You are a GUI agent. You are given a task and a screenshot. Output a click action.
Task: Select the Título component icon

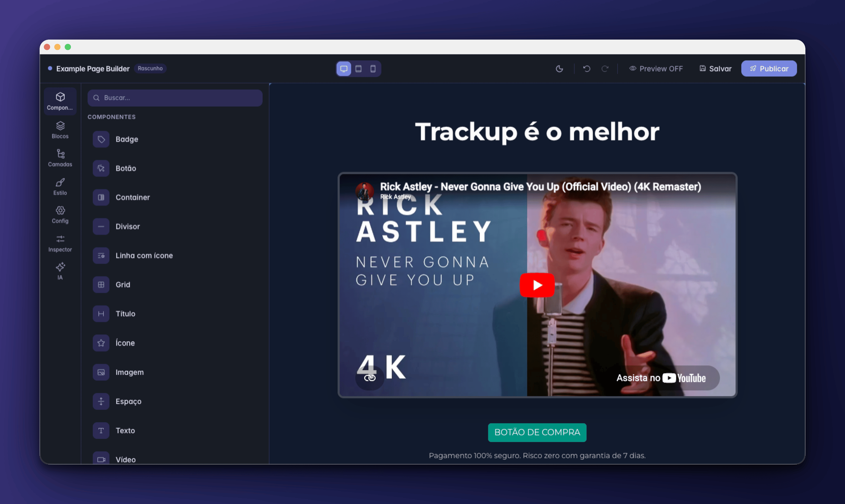[101, 314]
